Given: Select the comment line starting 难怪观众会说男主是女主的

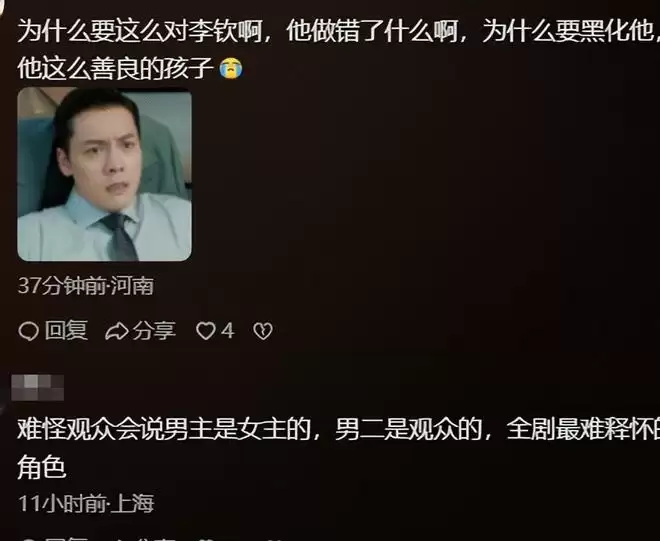Looking at the screenshot, I should click(338, 429).
